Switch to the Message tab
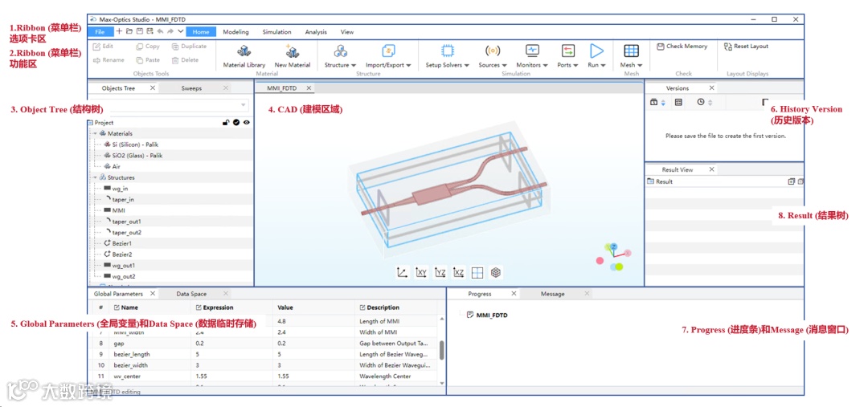This screenshot has width=868, height=407. [552, 294]
